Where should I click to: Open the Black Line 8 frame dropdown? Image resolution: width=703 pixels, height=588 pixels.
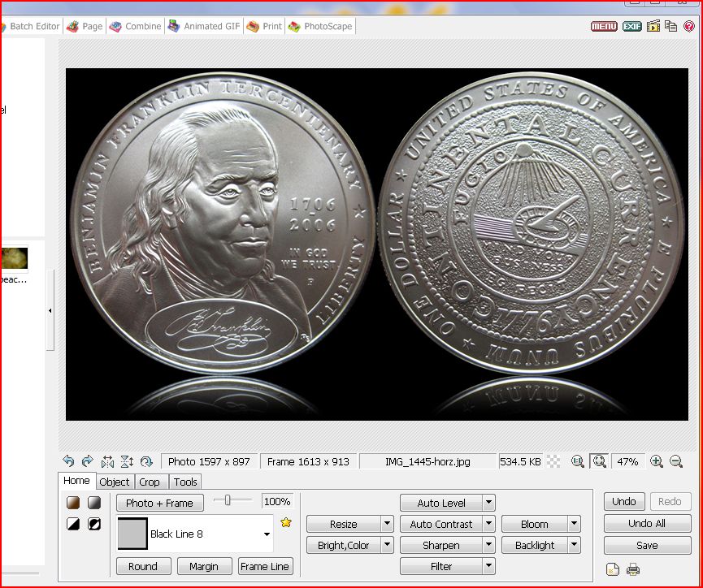coord(267,534)
